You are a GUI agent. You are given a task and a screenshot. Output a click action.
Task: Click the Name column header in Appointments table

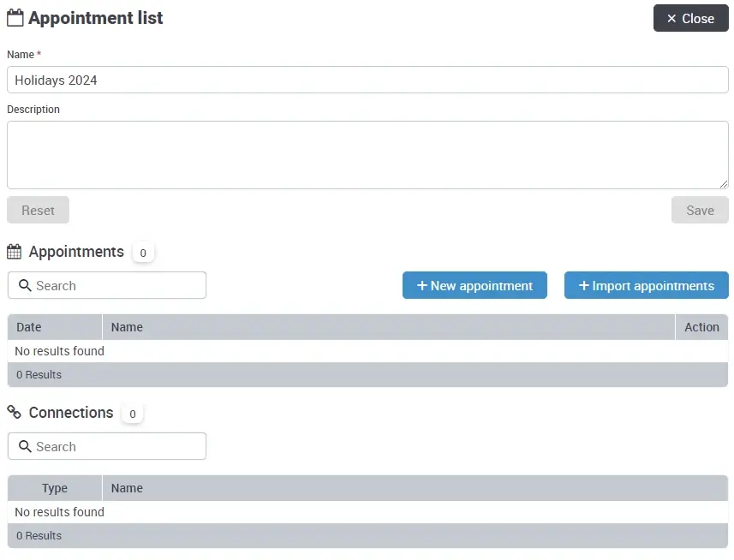[127, 327]
